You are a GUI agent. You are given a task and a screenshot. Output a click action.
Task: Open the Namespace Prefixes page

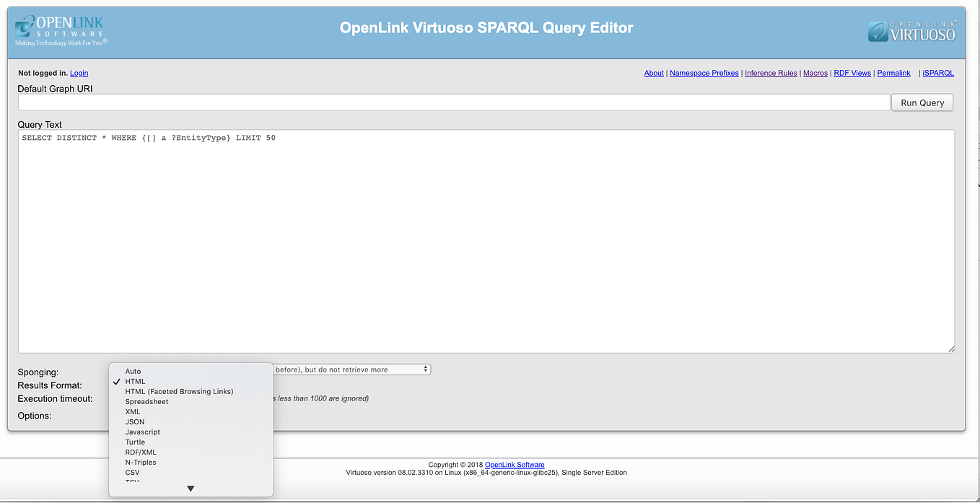pyautogui.click(x=704, y=73)
